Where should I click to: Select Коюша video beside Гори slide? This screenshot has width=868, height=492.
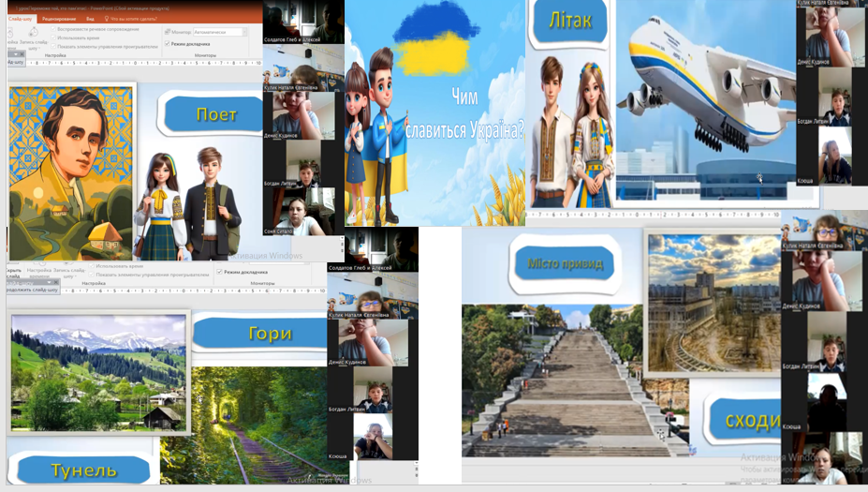[x=373, y=437]
